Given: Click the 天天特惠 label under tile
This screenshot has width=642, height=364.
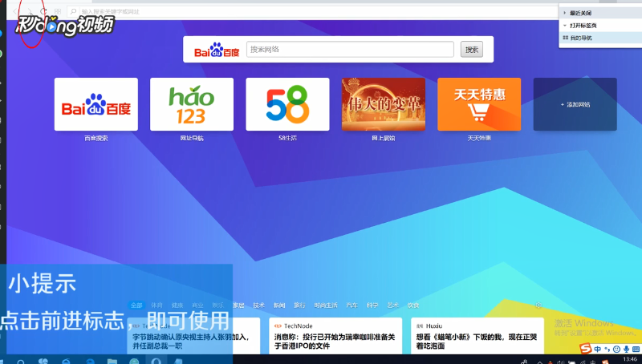Looking at the screenshot, I should [x=479, y=138].
